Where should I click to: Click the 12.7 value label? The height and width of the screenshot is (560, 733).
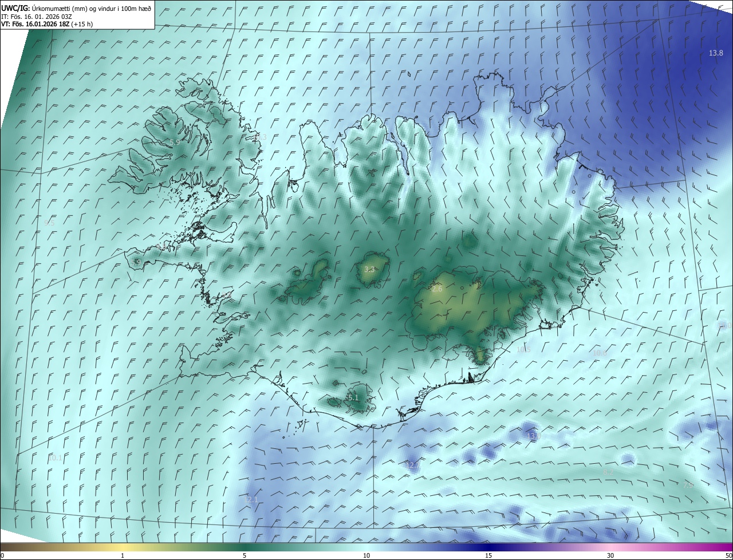pyautogui.click(x=412, y=465)
